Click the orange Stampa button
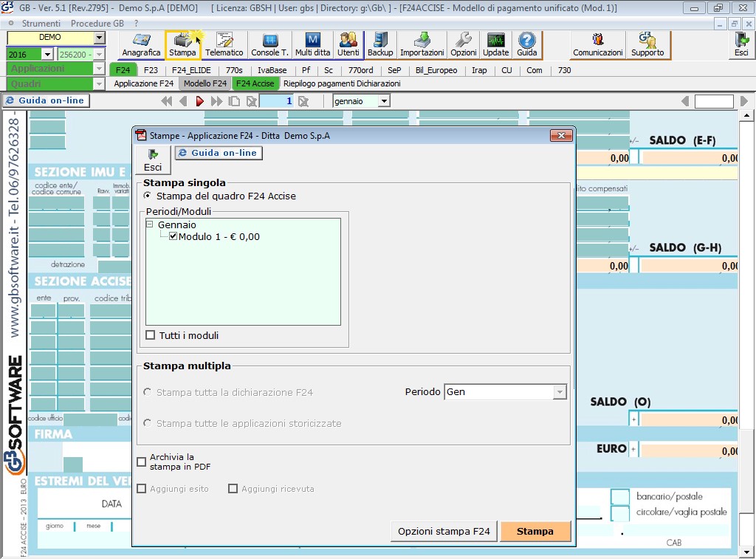 pos(535,531)
